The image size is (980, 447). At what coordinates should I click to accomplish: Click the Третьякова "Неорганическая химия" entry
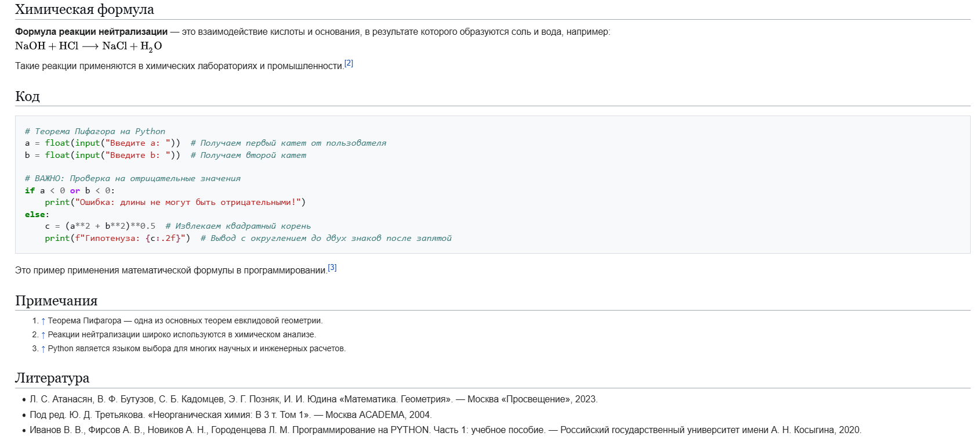tap(230, 414)
